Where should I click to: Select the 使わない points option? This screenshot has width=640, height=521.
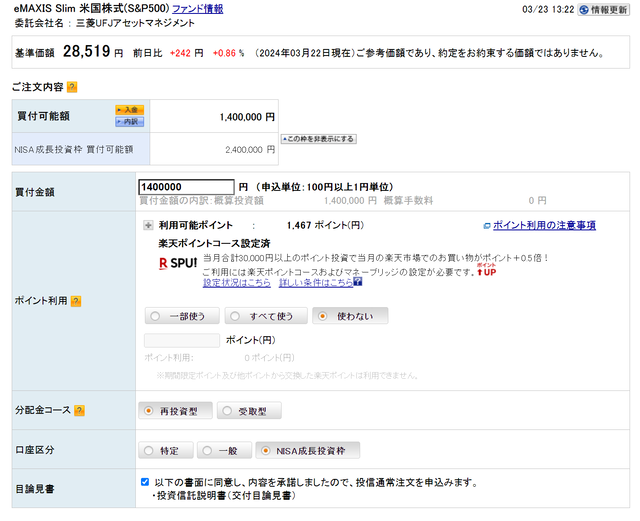(350, 316)
